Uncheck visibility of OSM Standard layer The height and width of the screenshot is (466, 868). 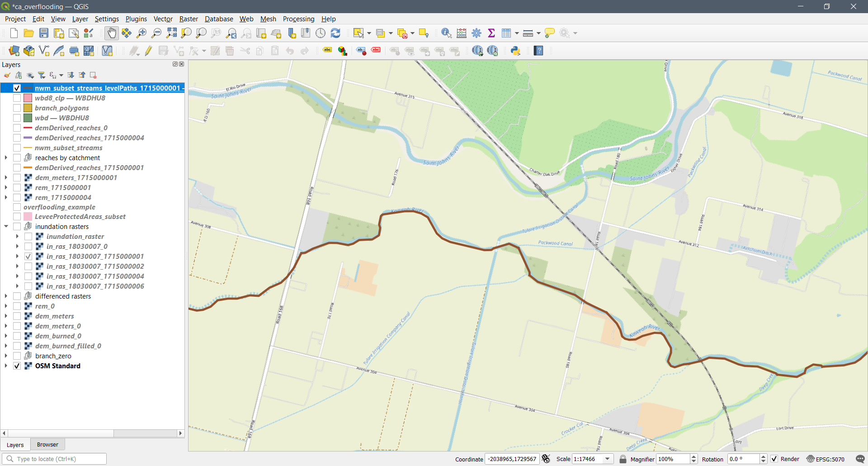(x=16, y=366)
